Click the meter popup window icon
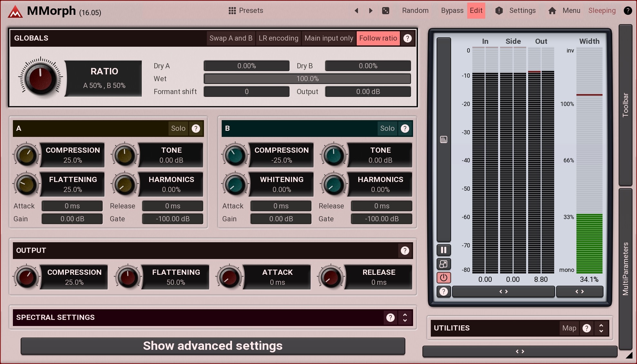 (x=444, y=264)
